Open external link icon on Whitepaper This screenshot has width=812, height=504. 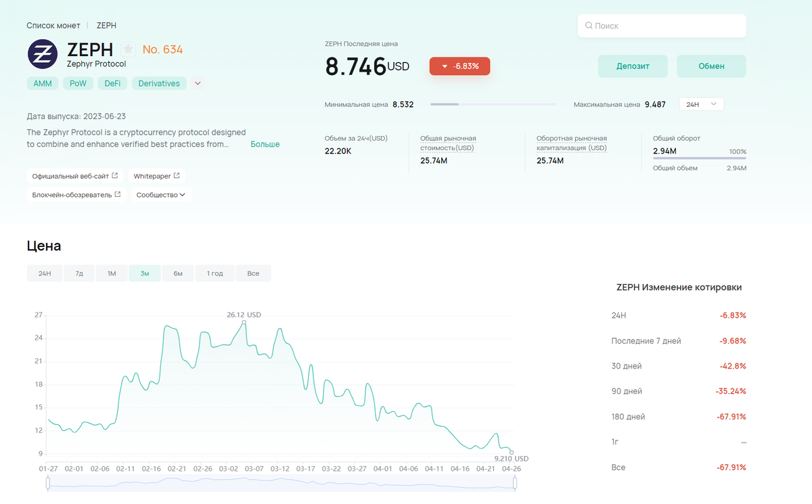(x=177, y=176)
